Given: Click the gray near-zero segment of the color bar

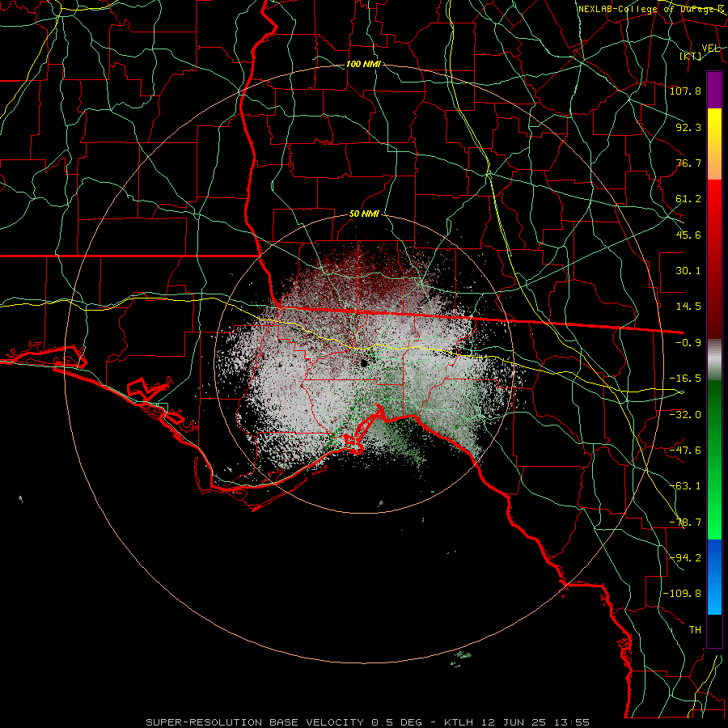Looking at the screenshot, I should tap(714, 358).
